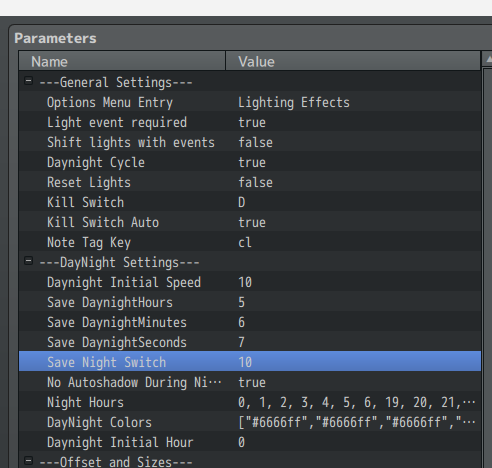Screen dimensions: 492x468
Task: Select the Save DaynightMinutes row
Action: click(x=250, y=322)
